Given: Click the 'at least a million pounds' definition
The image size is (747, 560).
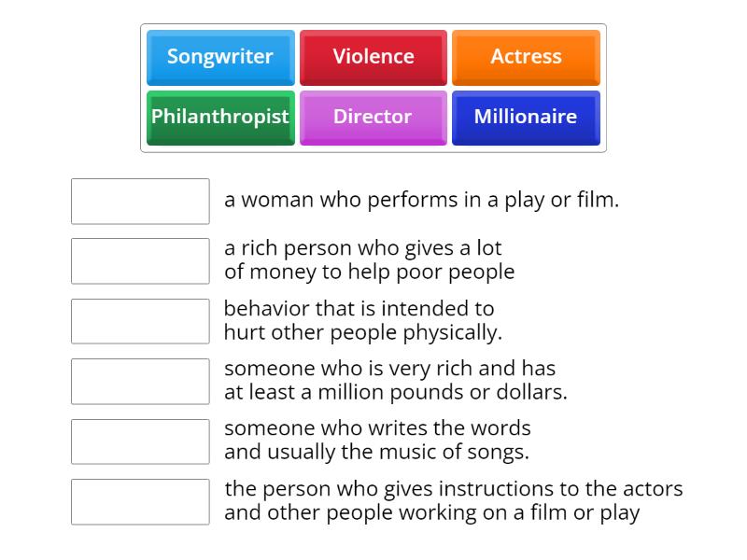Looking at the screenshot, I should 395,381.
